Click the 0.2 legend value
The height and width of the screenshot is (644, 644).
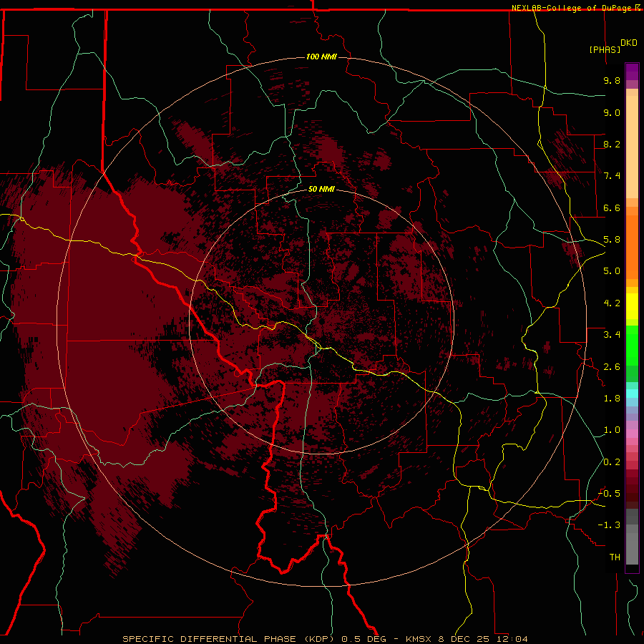[x=612, y=462]
